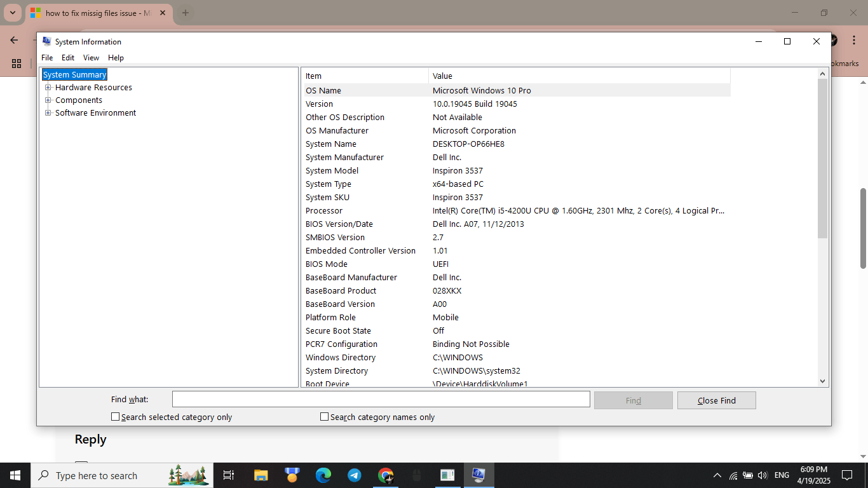Add a new Chrome tab
The image size is (868, 488).
click(x=186, y=13)
